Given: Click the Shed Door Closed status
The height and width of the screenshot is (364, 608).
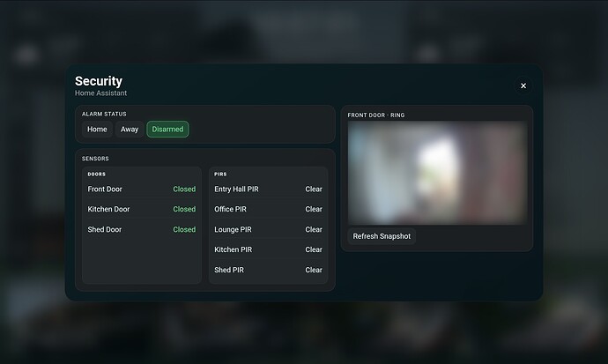Looking at the screenshot, I should [184, 229].
